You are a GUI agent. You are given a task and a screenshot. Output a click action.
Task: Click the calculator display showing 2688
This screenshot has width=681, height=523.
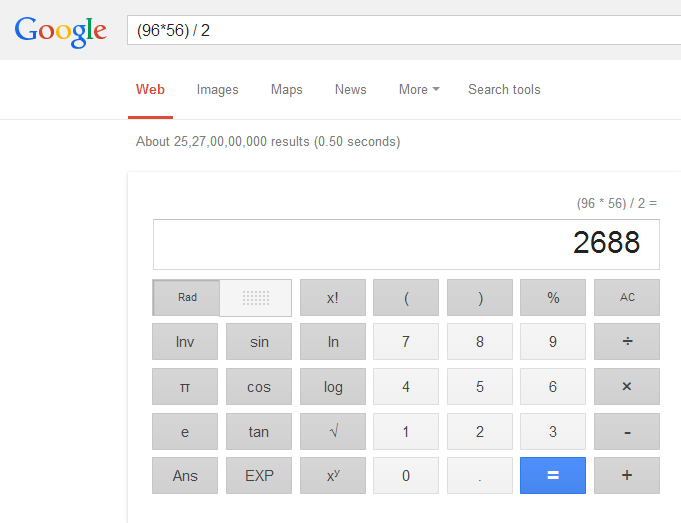coord(406,244)
